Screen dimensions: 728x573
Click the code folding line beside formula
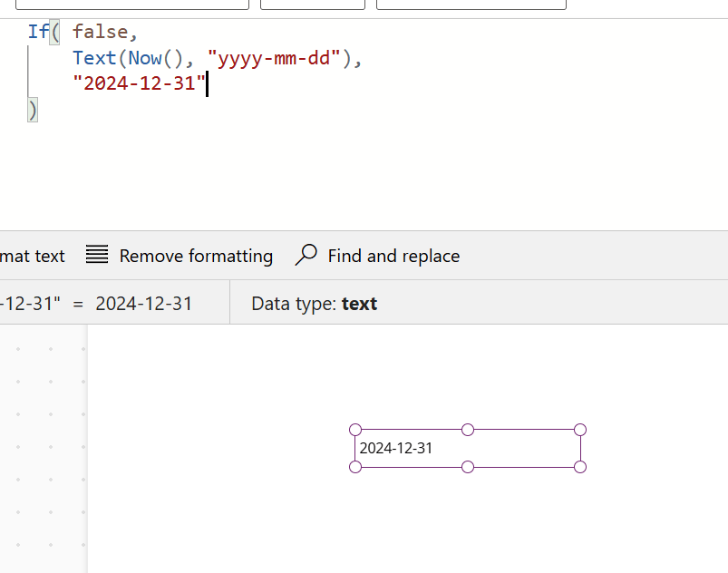click(x=28, y=71)
